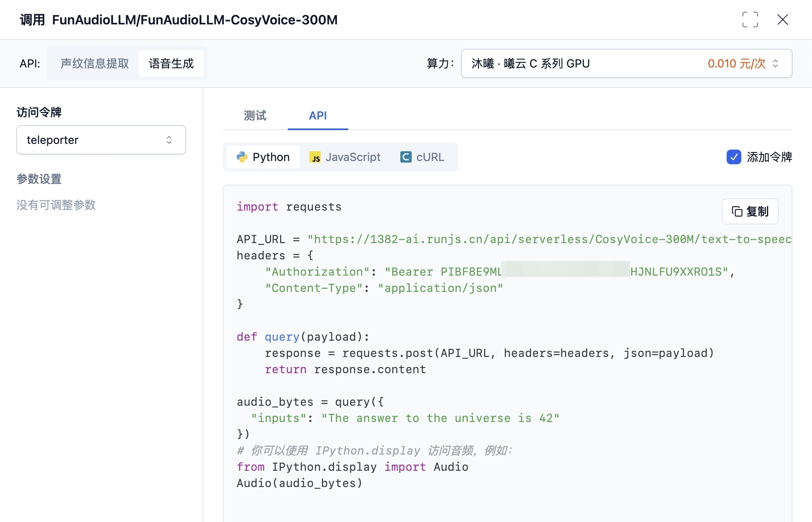
Task: Click the 'from IPython.display import Audio' line
Action: tap(352, 467)
